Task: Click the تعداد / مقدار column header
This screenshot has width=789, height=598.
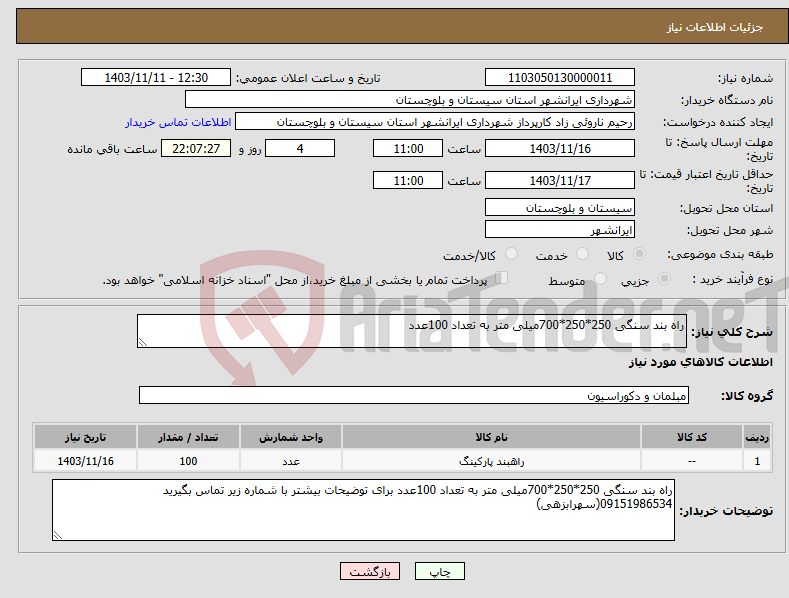Action: [x=188, y=437]
